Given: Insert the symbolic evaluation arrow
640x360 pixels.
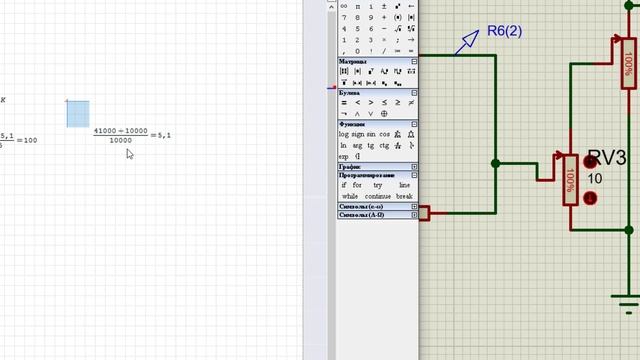Looking at the screenshot, I should [x=411, y=40].
